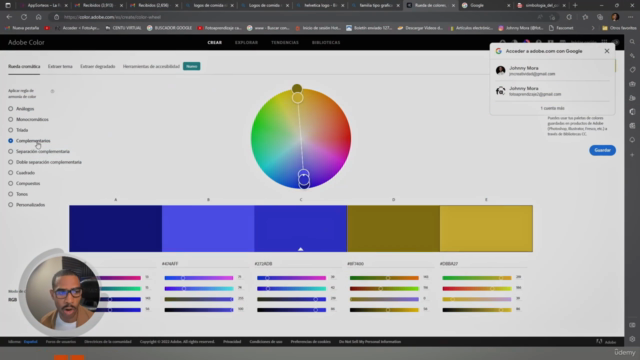Select the Separación complementaria rule
The height and width of the screenshot is (360, 640).
pos(39,151)
